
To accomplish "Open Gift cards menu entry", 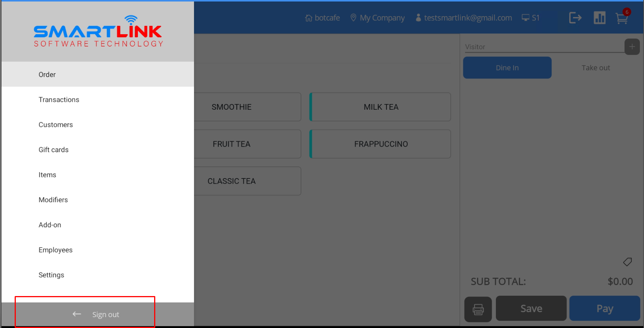I will click(54, 150).
